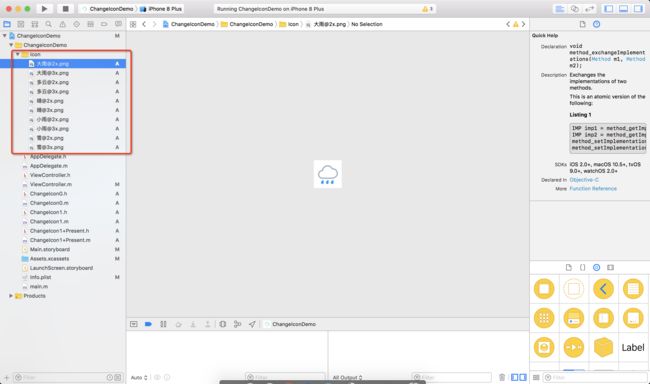Open the Source Control navigator tab
The width and height of the screenshot is (650, 384).
coord(21,24)
